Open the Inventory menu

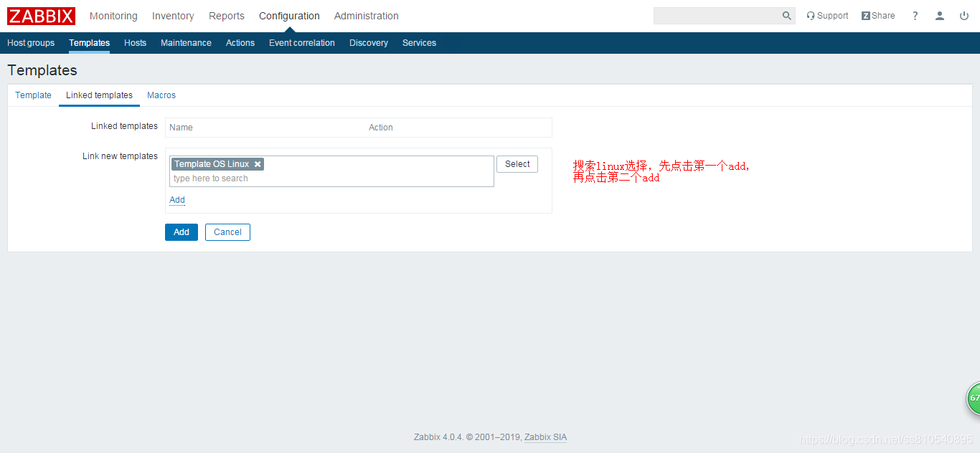[x=173, y=16]
